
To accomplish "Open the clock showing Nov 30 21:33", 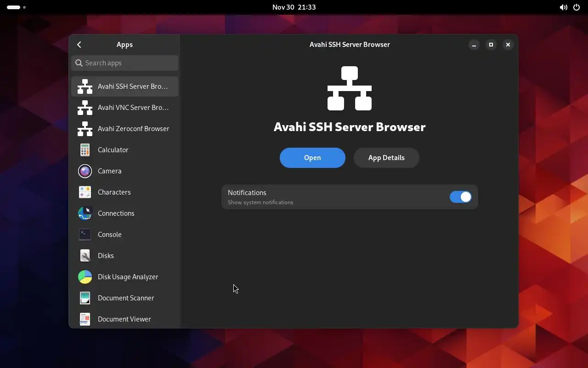I will (x=294, y=7).
